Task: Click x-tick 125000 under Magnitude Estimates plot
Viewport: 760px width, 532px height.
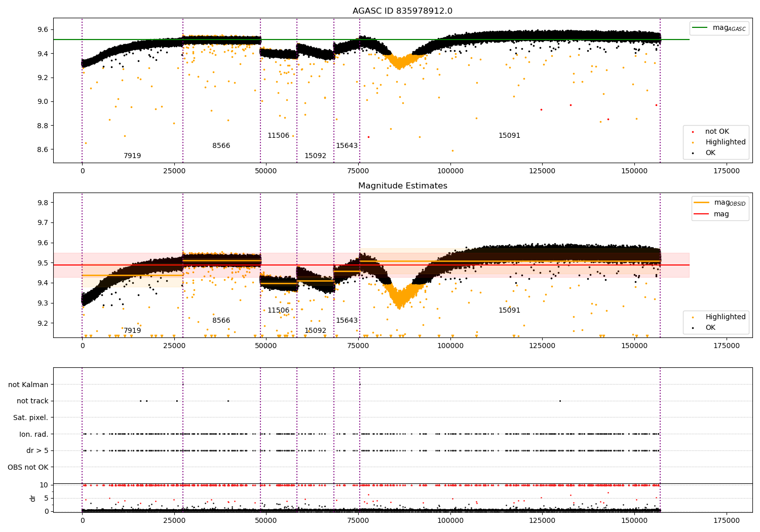Action: tap(543, 346)
